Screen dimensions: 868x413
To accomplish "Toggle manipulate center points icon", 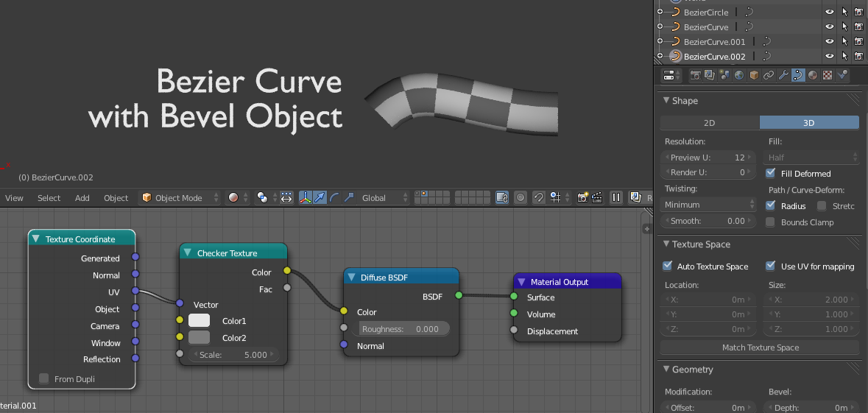I will click(286, 197).
